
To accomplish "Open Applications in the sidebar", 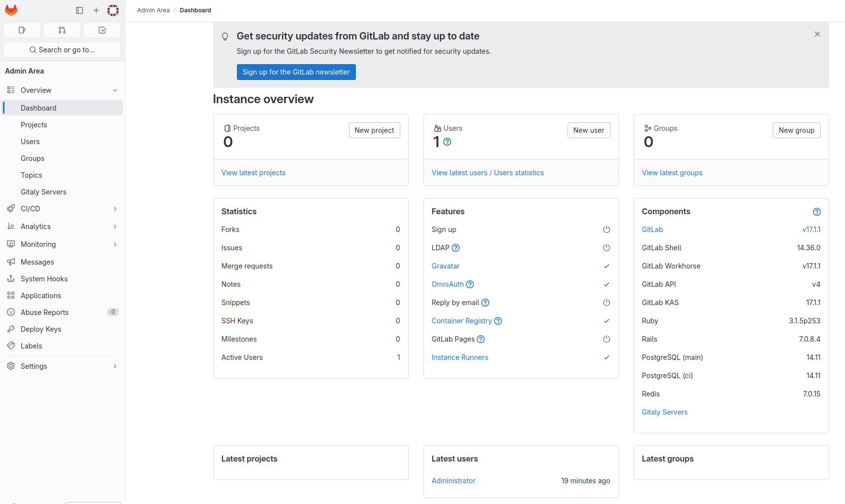I will 63,296.
